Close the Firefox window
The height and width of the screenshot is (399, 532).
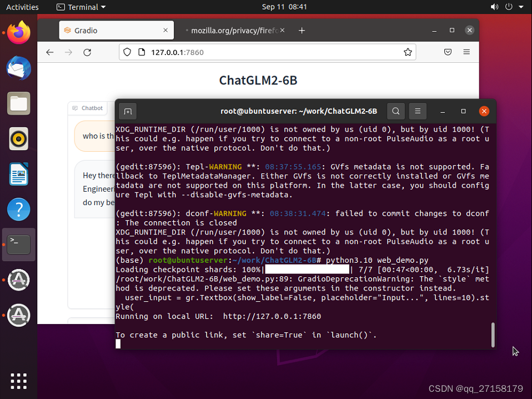tap(470, 30)
